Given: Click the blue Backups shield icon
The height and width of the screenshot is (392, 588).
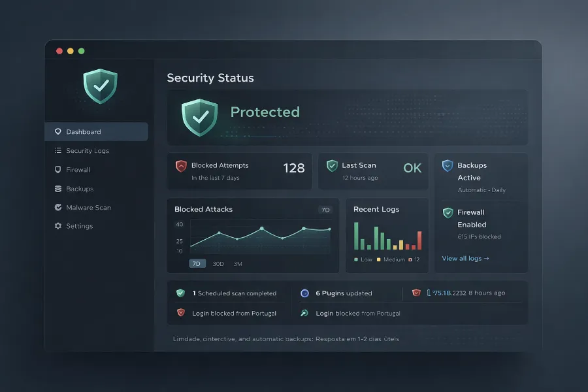Looking at the screenshot, I should coord(448,166).
